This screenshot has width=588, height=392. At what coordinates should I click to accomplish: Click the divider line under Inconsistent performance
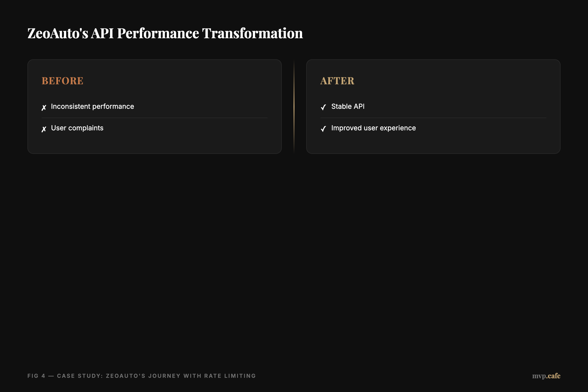click(x=155, y=118)
